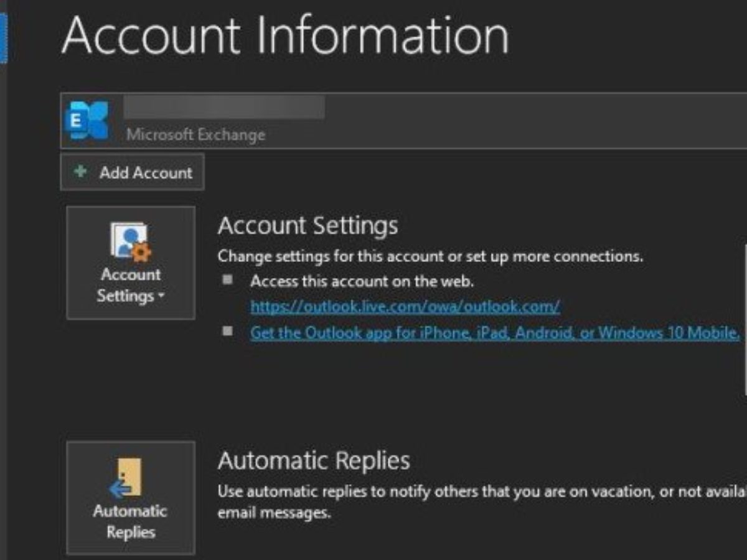The image size is (747, 560).
Task: Click the Microsoft Exchange account icon
Action: (87, 120)
